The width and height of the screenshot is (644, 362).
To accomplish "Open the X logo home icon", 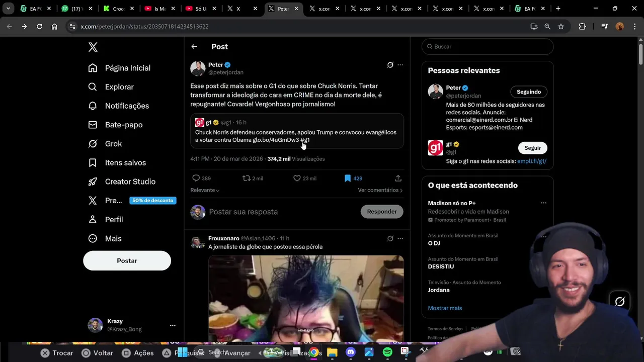I will [x=93, y=47].
